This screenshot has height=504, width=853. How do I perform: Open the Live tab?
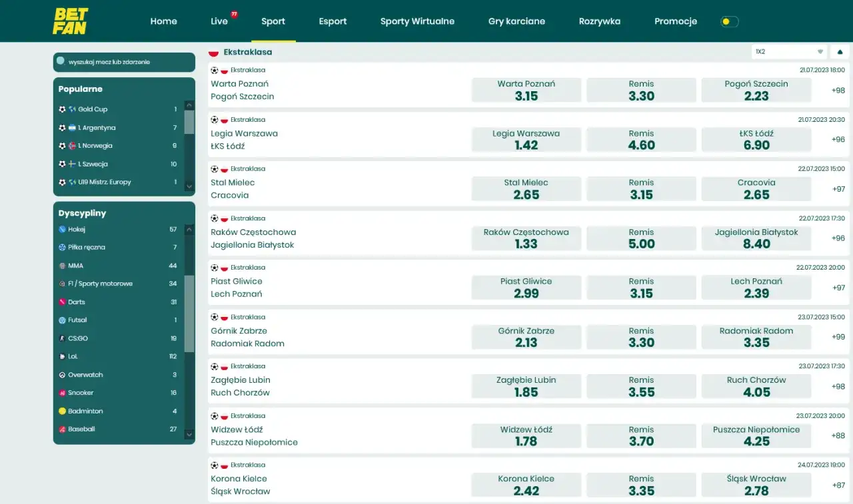pyautogui.click(x=219, y=21)
